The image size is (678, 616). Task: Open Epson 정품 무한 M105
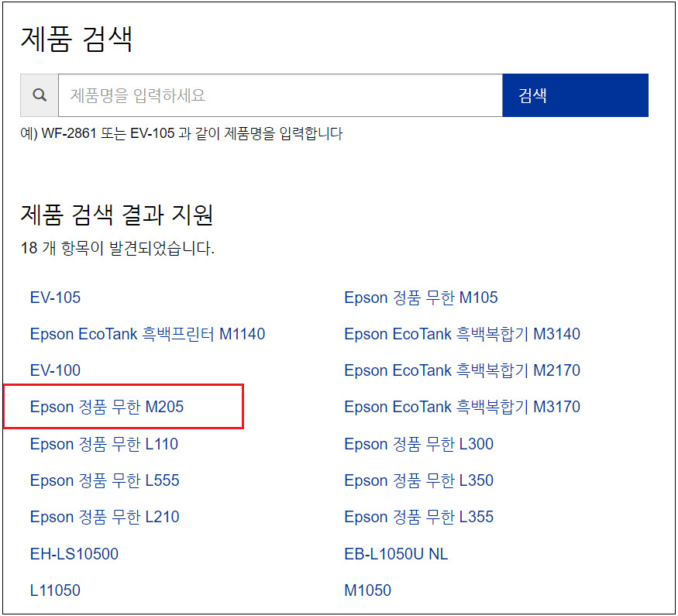421,298
